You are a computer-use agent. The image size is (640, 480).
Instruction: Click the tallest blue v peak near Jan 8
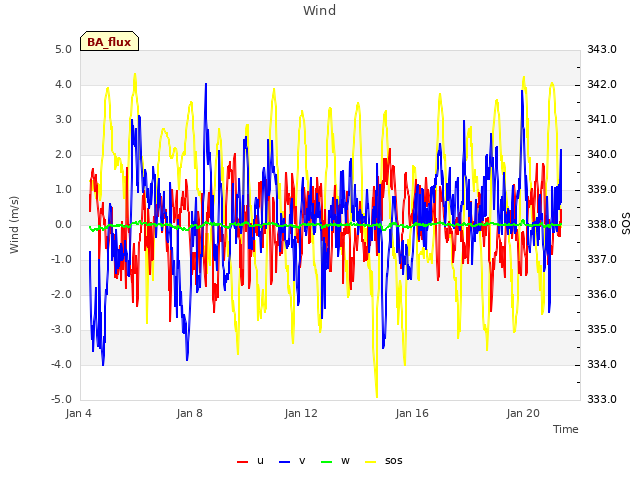click(x=206, y=86)
